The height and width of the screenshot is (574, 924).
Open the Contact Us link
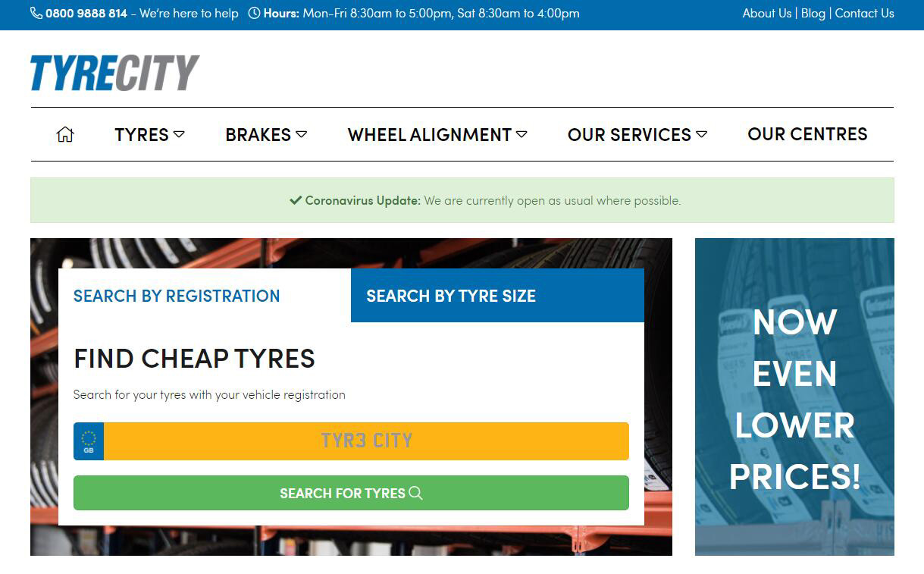[864, 13]
